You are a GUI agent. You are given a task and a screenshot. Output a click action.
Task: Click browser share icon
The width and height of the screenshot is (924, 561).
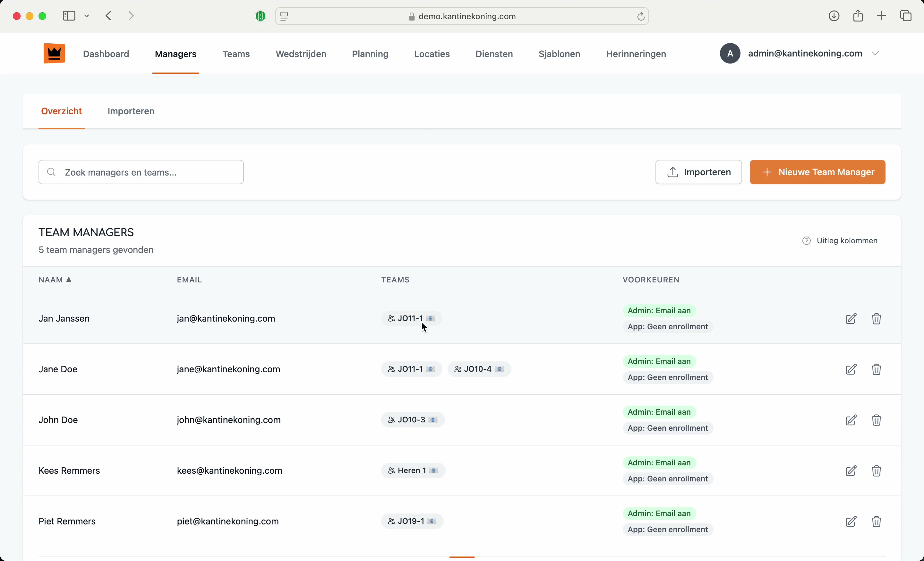pos(858,16)
